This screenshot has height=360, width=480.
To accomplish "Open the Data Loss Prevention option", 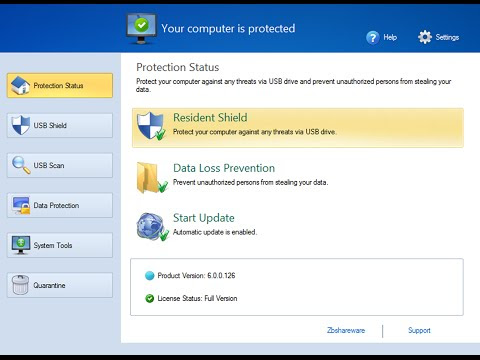I will pyautogui.click(x=224, y=168).
